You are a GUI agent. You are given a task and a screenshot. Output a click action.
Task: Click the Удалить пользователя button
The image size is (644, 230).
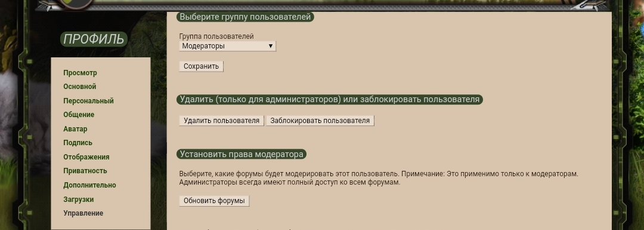[221, 121]
